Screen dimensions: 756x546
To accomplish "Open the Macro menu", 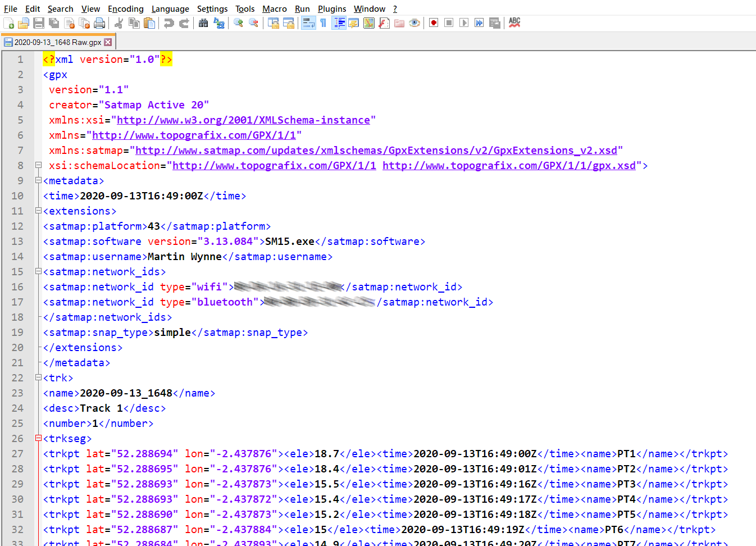I will coord(275,9).
